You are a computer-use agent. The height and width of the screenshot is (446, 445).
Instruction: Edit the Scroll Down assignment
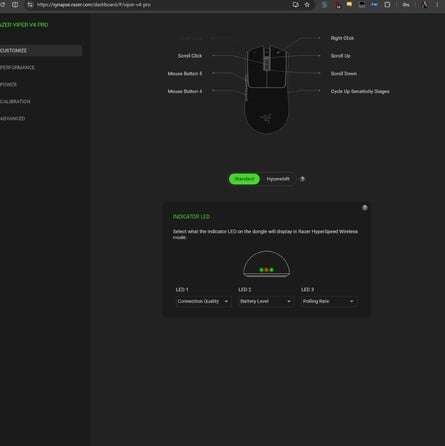point(344,73)
